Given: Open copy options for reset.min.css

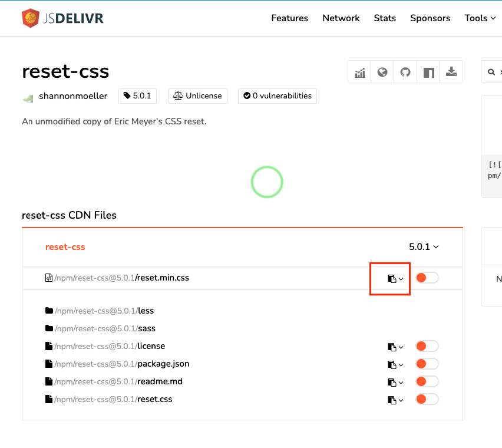Looking at the screenshot, I should click(395, 279).
